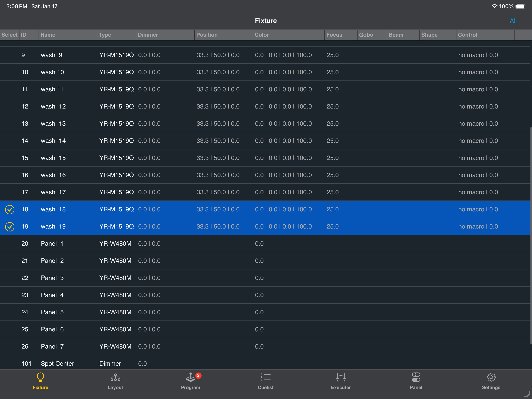Viewport: 532px width, 399px height.
Task: Select the Panel 6 name
Action: 52,329
